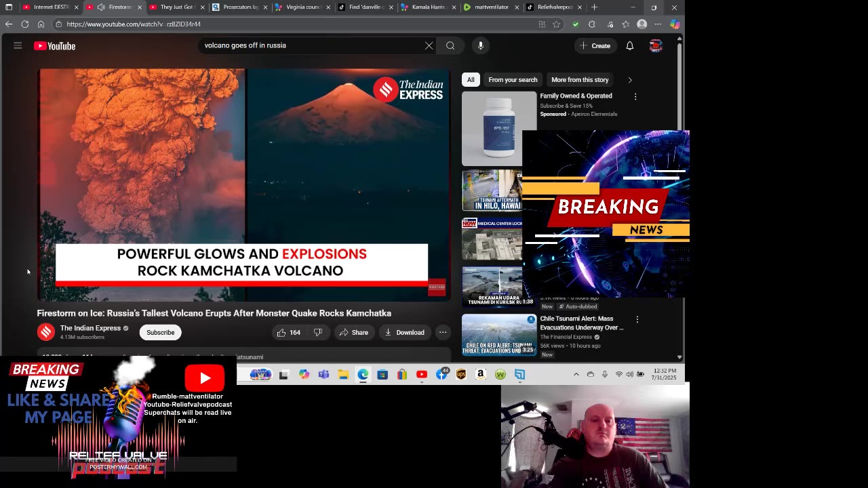868x488 pixels.
Task: Open browser settings and more menu
Action: pos(657,24)
